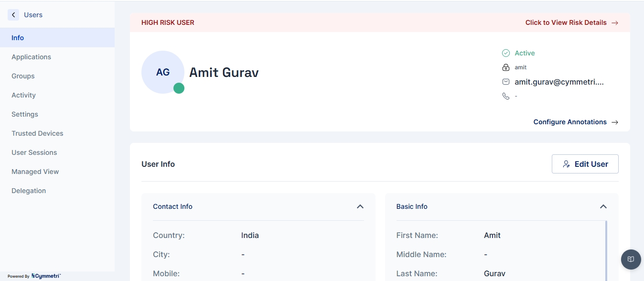Click to View Risk Details link
Viewport: 644px width, 281px height.
click(x=571, y=22)
